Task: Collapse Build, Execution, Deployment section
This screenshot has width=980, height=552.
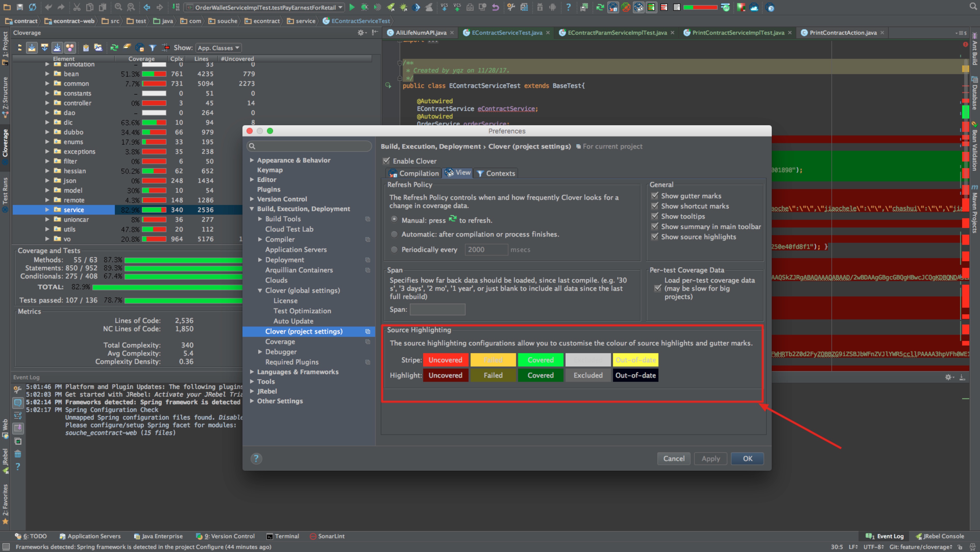Action: click(252, 209)
